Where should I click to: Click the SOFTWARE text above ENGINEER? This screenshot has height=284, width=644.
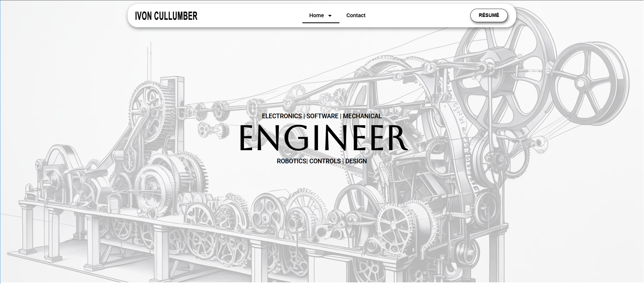322,116
